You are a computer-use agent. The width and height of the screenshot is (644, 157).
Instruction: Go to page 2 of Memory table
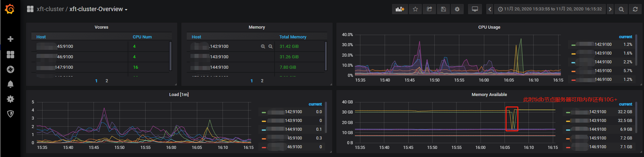click(x=262, y=81)
